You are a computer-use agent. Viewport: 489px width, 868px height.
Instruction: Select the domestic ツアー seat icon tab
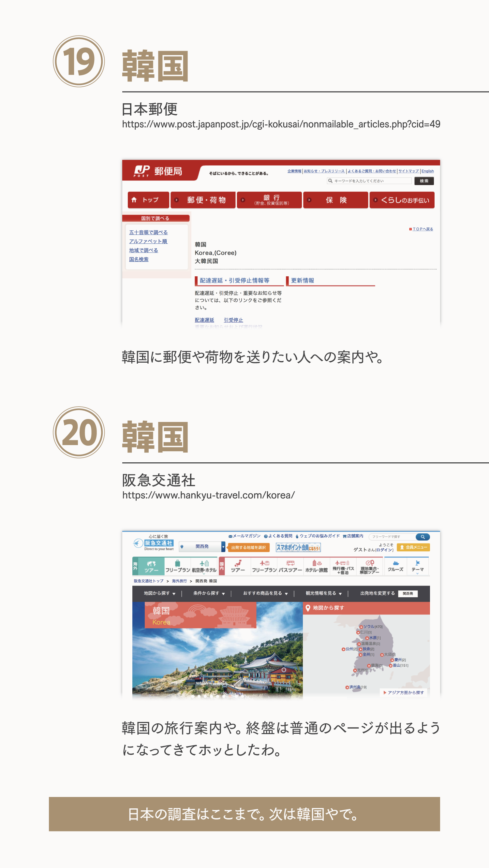(238, 566)
